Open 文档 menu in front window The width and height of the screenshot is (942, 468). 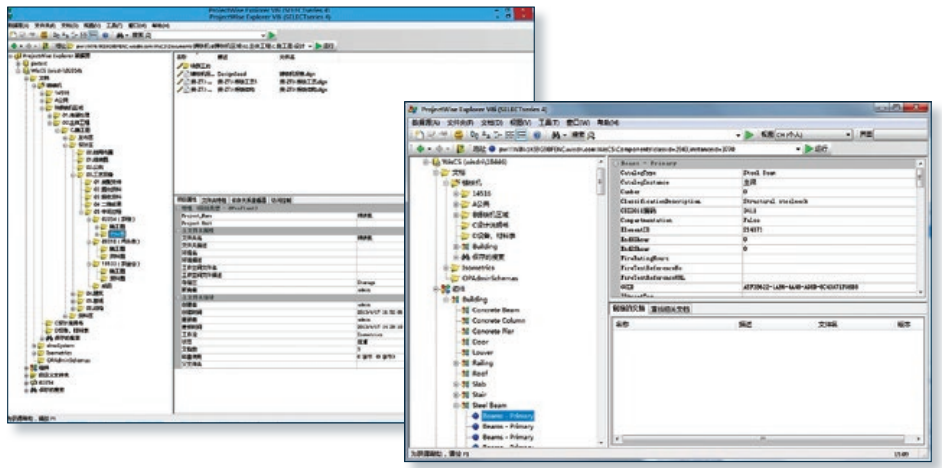click(x=490, y=123)
